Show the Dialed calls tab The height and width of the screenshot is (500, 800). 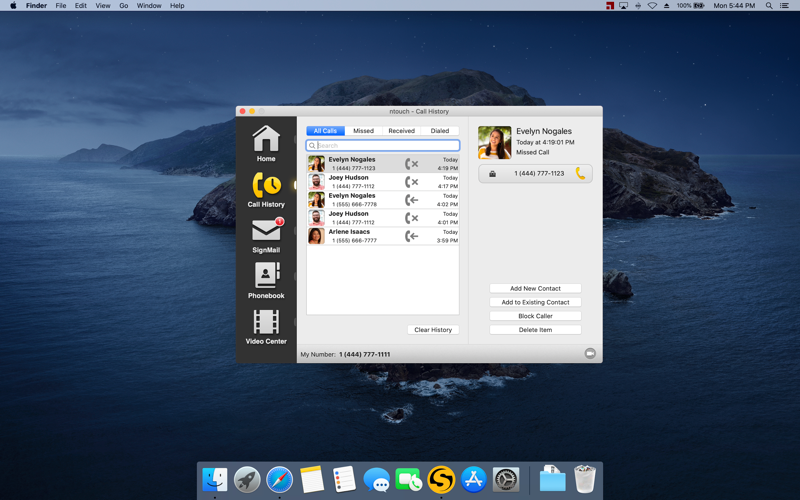440,131
